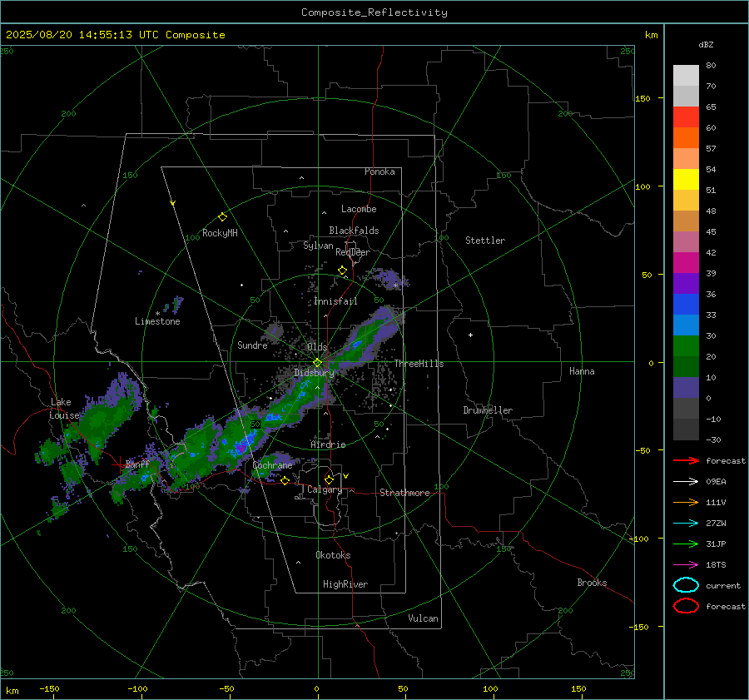
Task: Click the Cochrane map label
Action: 272,465
